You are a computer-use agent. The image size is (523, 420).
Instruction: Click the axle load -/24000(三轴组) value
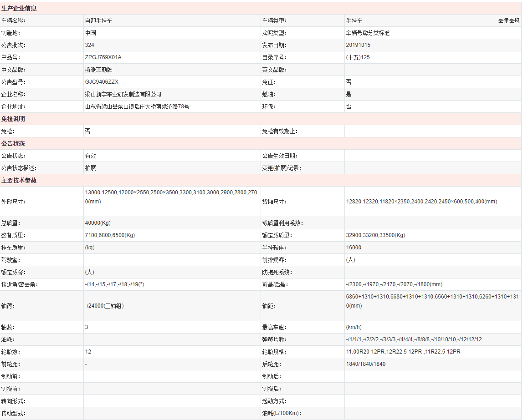pos(104,306)
